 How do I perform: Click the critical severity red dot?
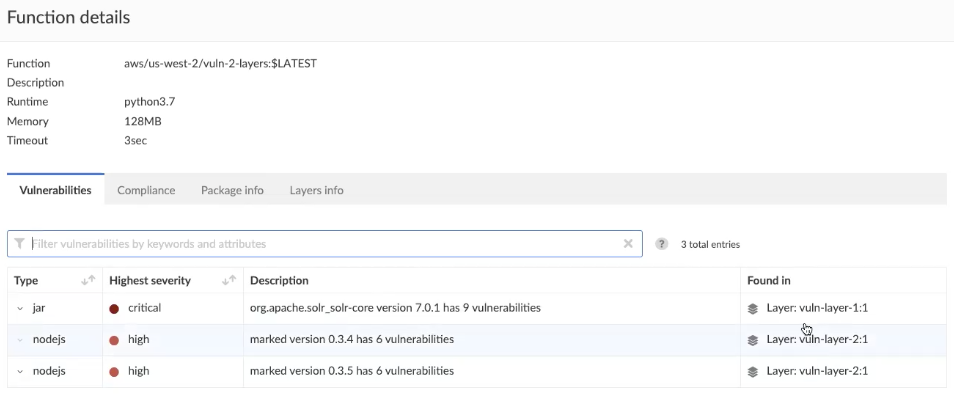click(114, 308)
